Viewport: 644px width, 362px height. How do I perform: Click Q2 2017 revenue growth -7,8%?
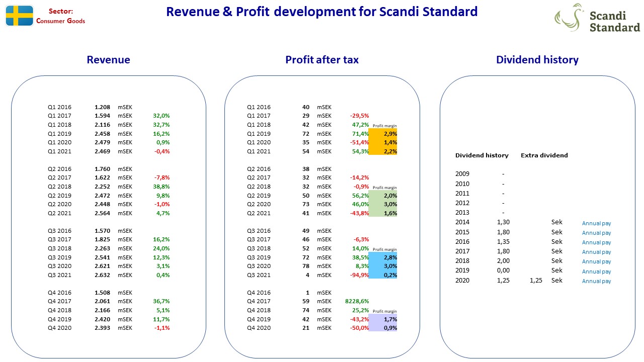point(162,177)
